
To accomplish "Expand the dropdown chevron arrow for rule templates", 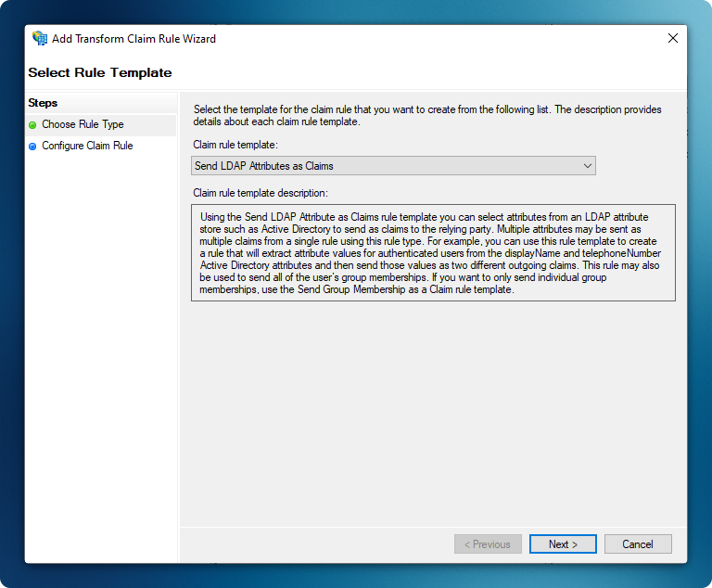I will tap(587, 166).
